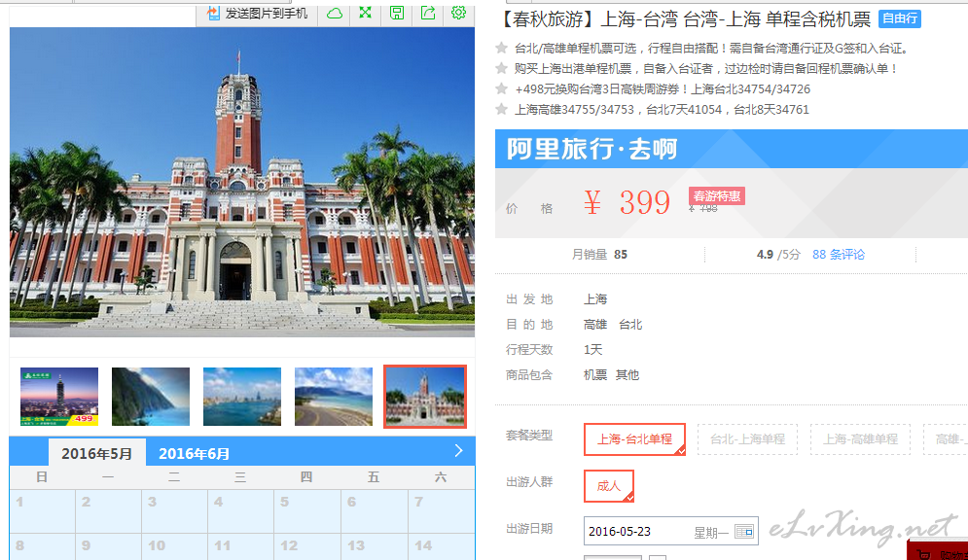Select calendar day 3
The image size is (968, 560).
(175, 511)
